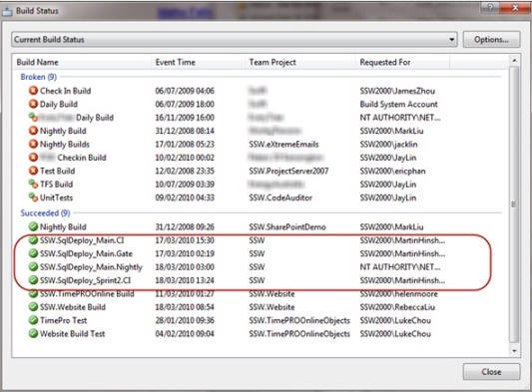Click the red error icon next to Nightly Builds
Image resolution: width=532 pixels, height=392 pixels.
33,144
